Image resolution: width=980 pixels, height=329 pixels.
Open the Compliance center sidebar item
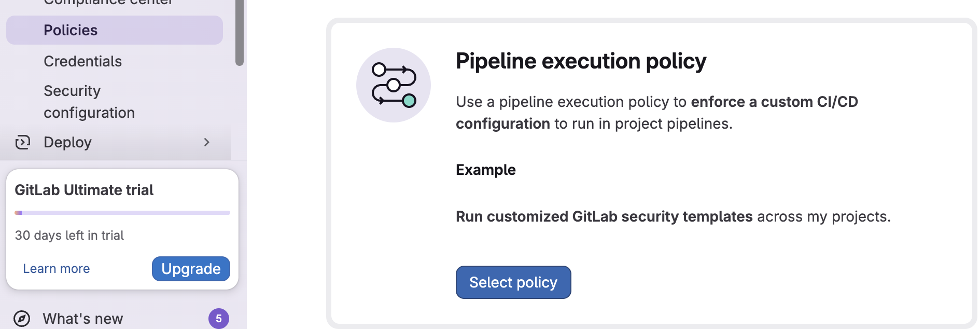tap(107, 3)
